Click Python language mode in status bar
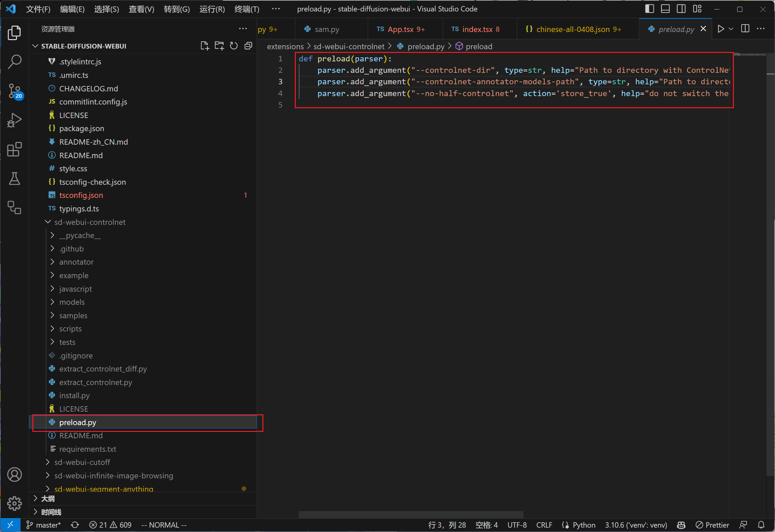Viewport: 775px width, 532px height. click(583, 525)
